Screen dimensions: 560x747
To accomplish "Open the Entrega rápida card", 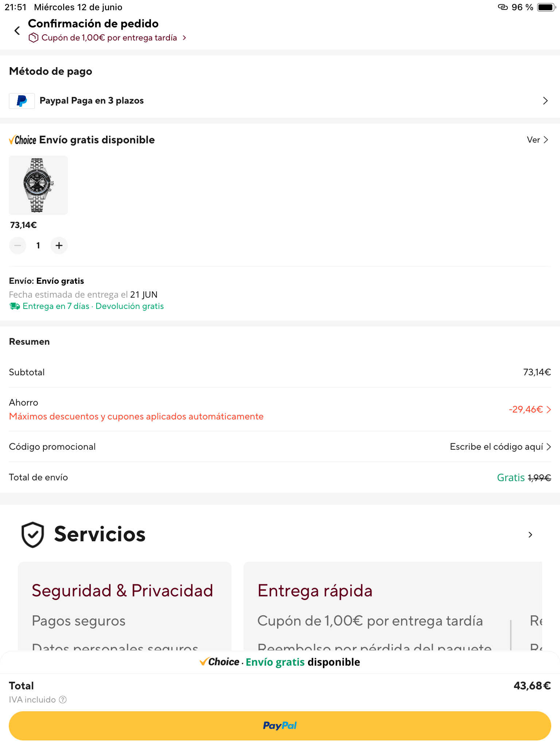I will 376,605.
